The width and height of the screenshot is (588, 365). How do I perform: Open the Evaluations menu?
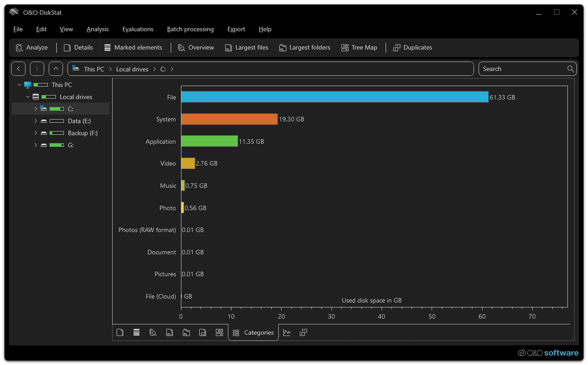pos(138,29)
